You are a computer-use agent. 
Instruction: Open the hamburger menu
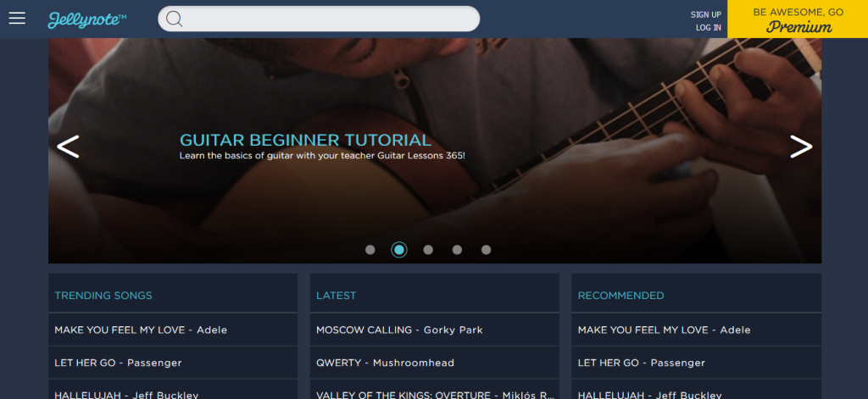[x=17, y=19]
